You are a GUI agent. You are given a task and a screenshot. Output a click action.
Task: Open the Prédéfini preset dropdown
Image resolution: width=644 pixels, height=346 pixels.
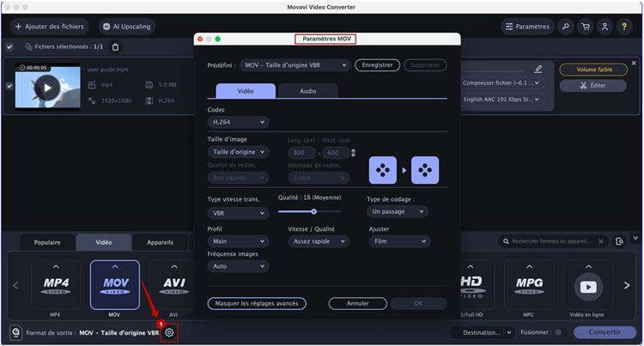tap(295, 65)
